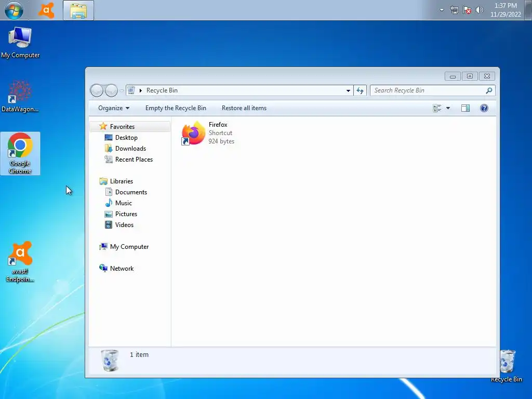
Task: Refresh the Recycle Bin view
Action: (360, 90)
